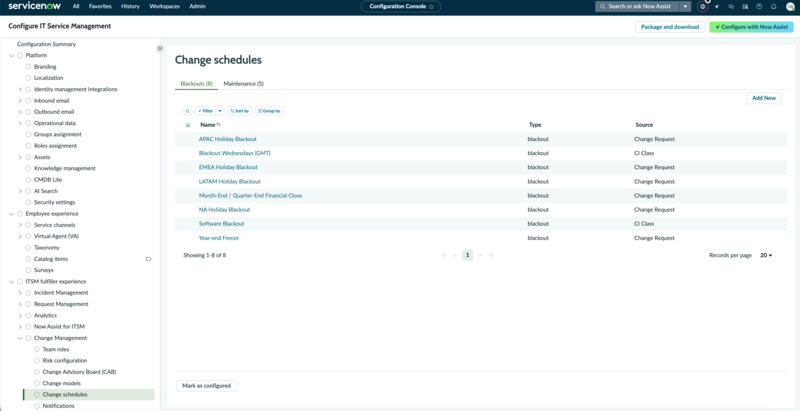800x411 pixels.
Task: Open Year-end Freeze record
Action: click(219, 238)
